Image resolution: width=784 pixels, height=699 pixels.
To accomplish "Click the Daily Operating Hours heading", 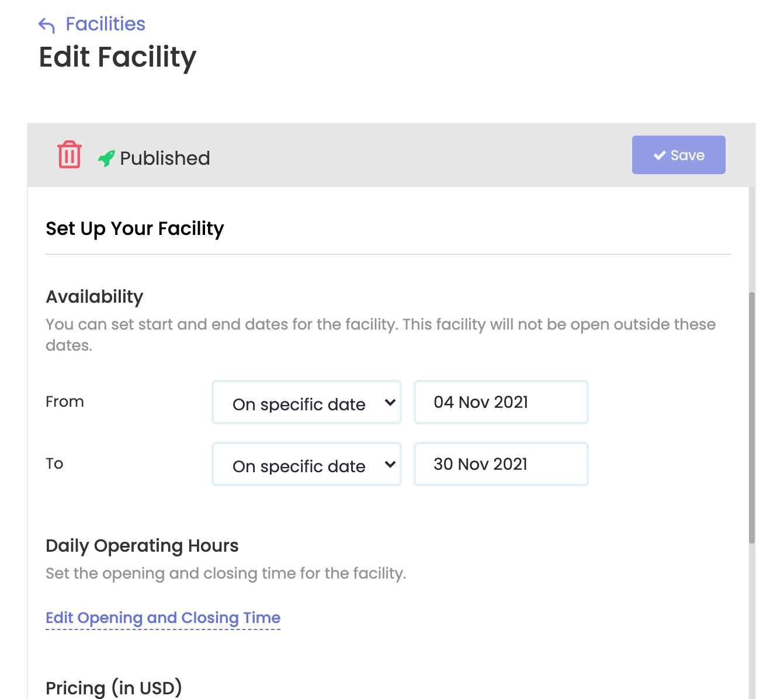I will pyautogui.click(x=142, y=546).
